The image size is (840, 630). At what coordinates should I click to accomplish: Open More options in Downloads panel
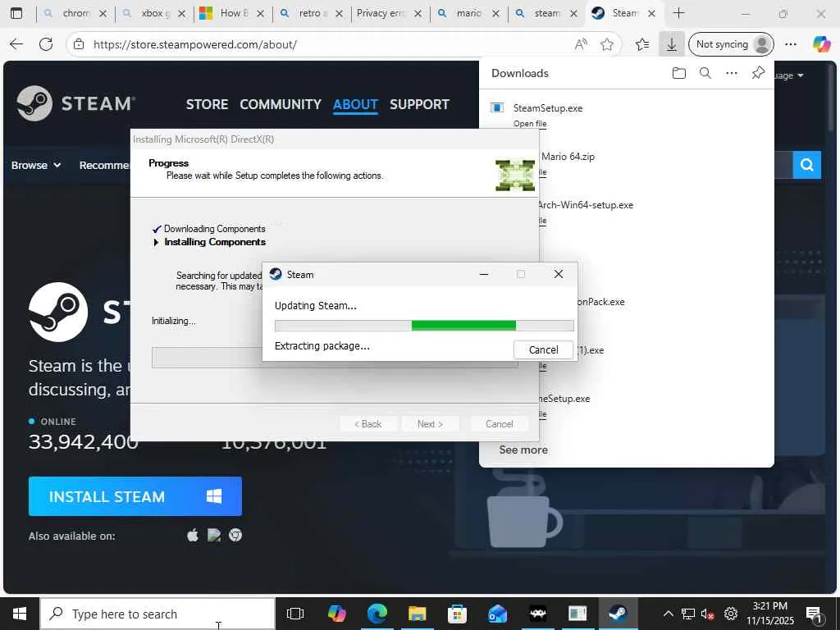coord(731,73)
